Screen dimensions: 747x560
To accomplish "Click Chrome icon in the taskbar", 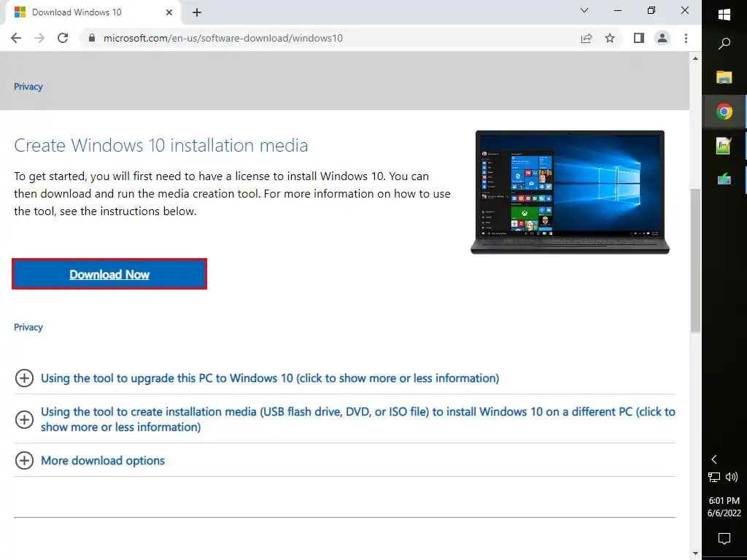I will tap(724, 112).
